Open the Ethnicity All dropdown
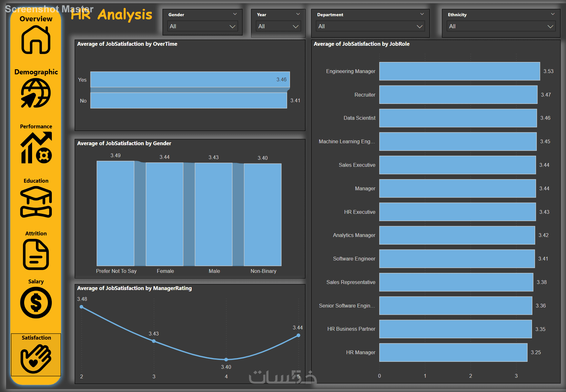 coord(501,26)
